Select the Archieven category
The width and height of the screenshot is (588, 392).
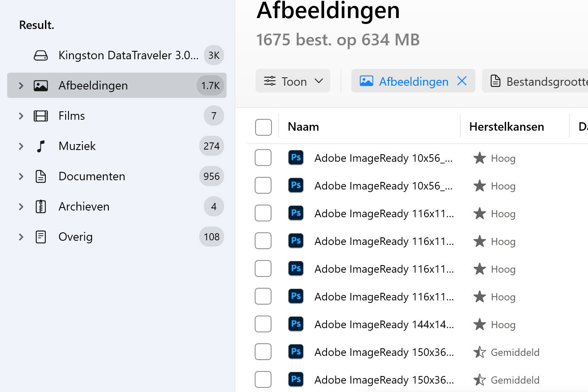(117, 207)
